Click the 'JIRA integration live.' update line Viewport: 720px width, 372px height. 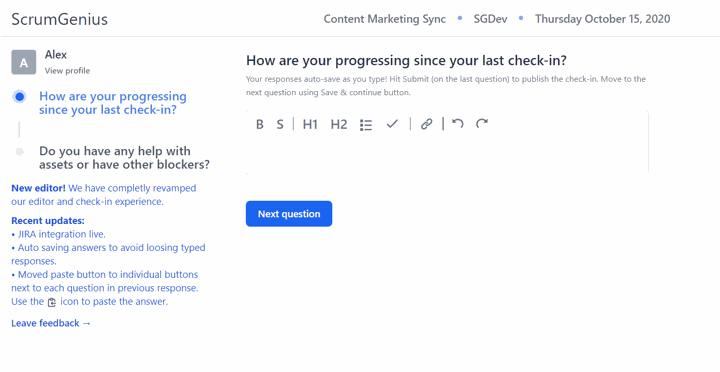pos(58,234)
